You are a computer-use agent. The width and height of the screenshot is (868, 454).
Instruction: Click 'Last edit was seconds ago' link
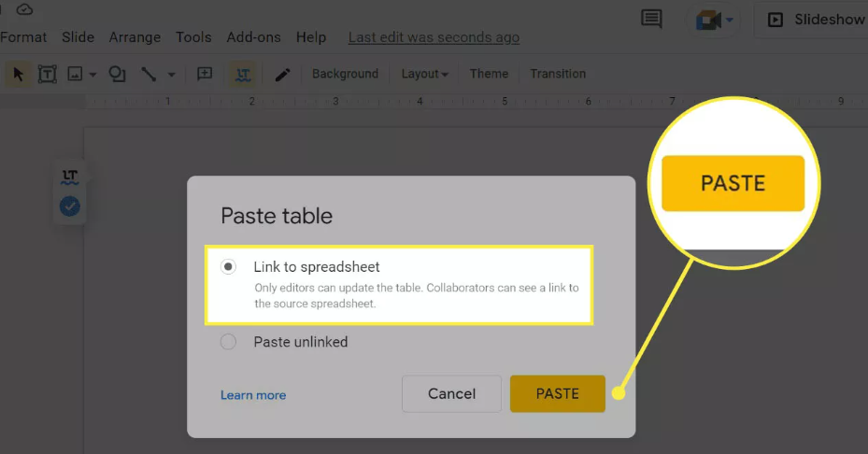click(x=434, y=37)
